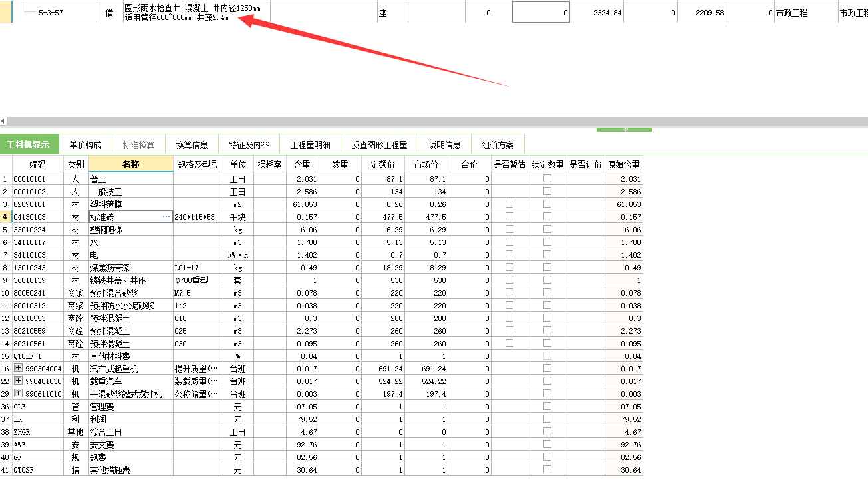
Task: Open the ellipsis button in 标准砖 cell
Action: click(x=166, y=217)
